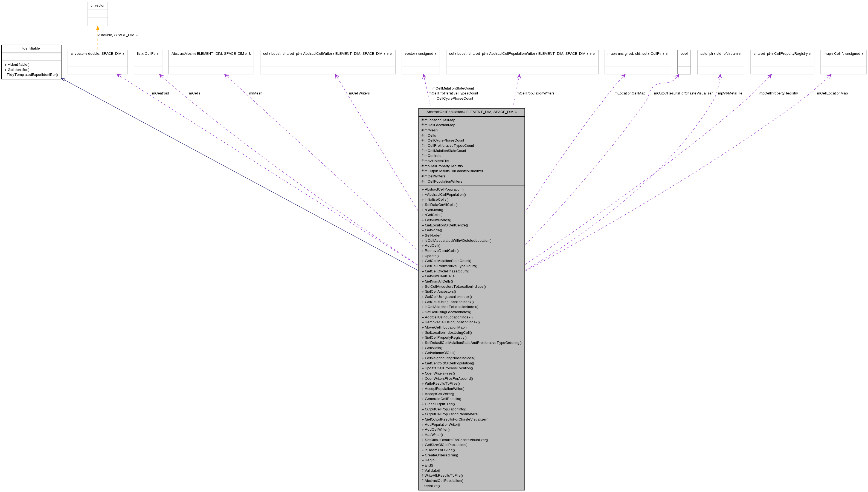
Task: Click the serialize() method at bottom
Action: 431,486
